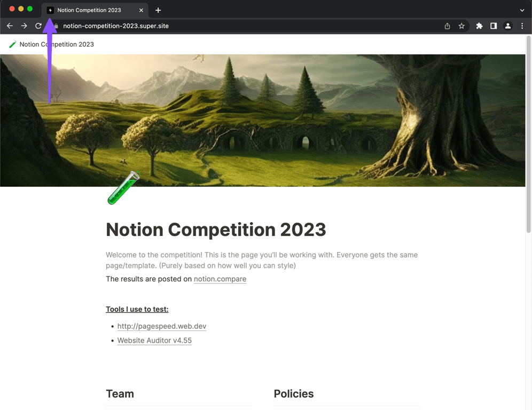Viewport: 532px width, 410px height.
Task: Open the Website Auditor v4.55 link
Action: [154, 340]
